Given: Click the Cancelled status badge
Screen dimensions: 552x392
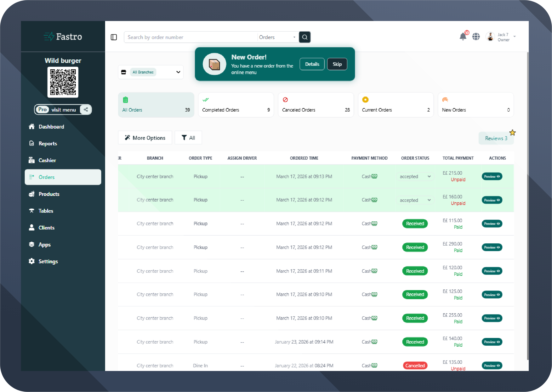Looking at the screenshot, I should (x=415, y=366).
